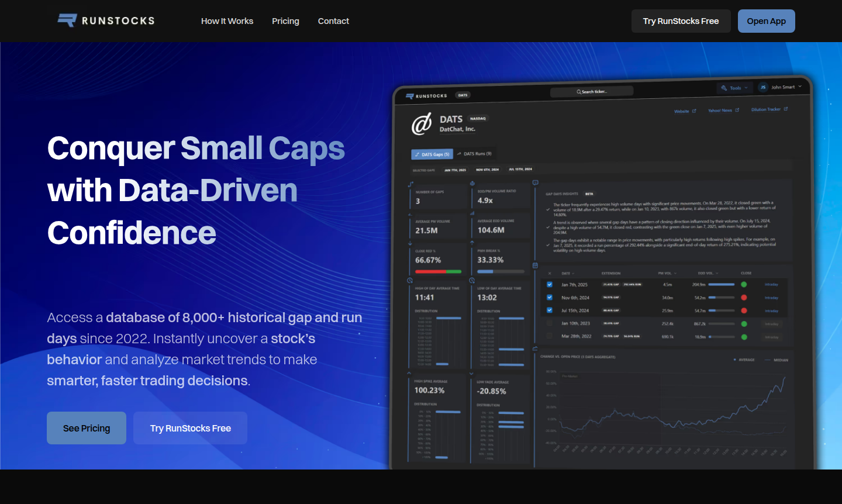Screen dimensions: 842x504
Task: Click the magnifier icon in ticker search
Action: click(x=579, y=92)
